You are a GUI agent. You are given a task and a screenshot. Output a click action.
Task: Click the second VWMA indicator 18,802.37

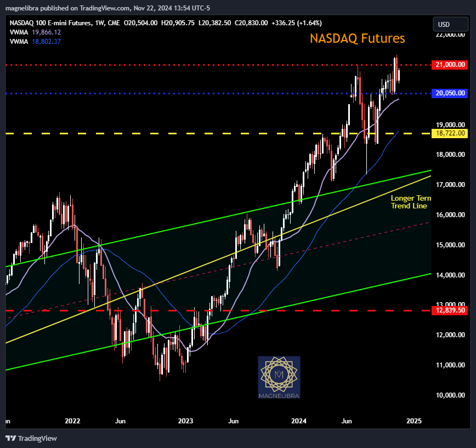(35, 42)
